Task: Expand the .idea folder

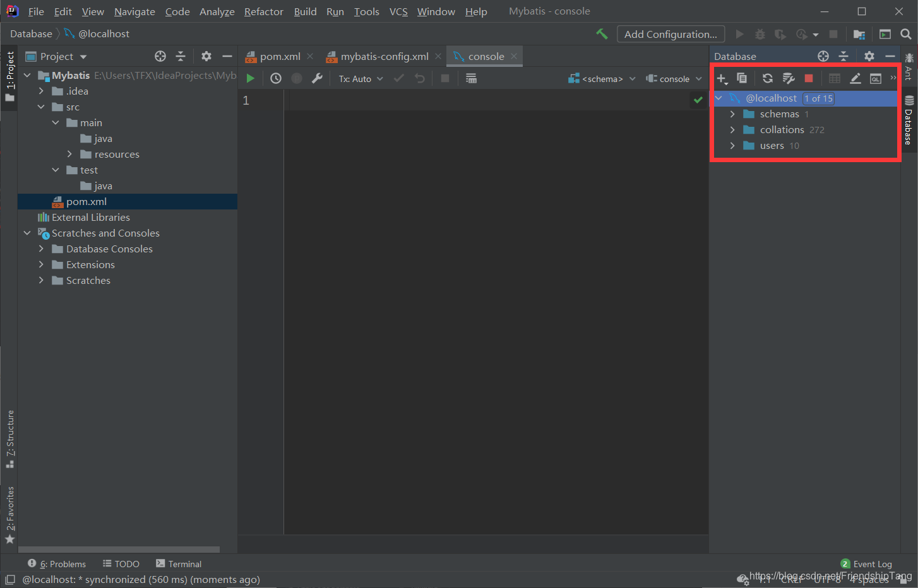Action: tap(41, 91)
